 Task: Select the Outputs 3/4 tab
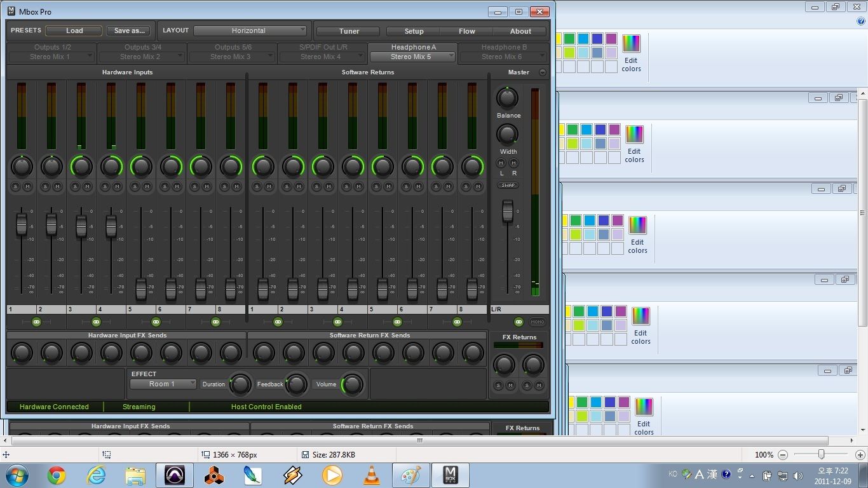point(142,47)
